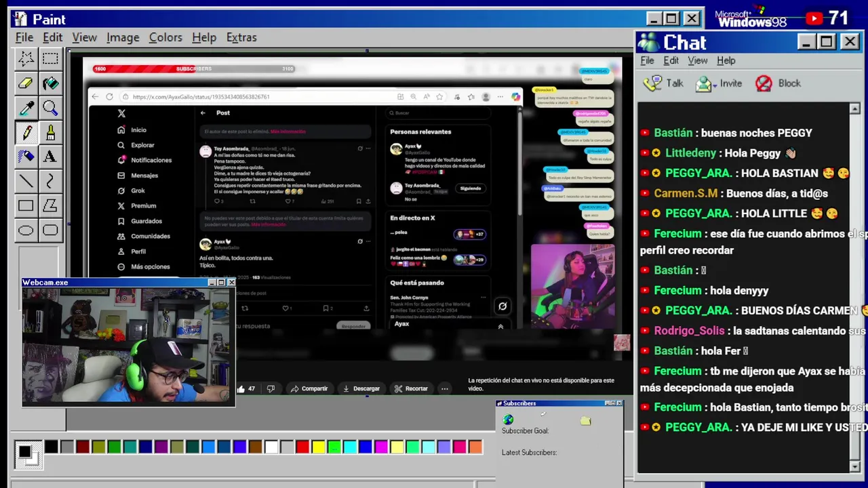Click the foreground/background color indicator box
Image resolution: width=868 pixels, height=488 pixels.
click(27, 454)
